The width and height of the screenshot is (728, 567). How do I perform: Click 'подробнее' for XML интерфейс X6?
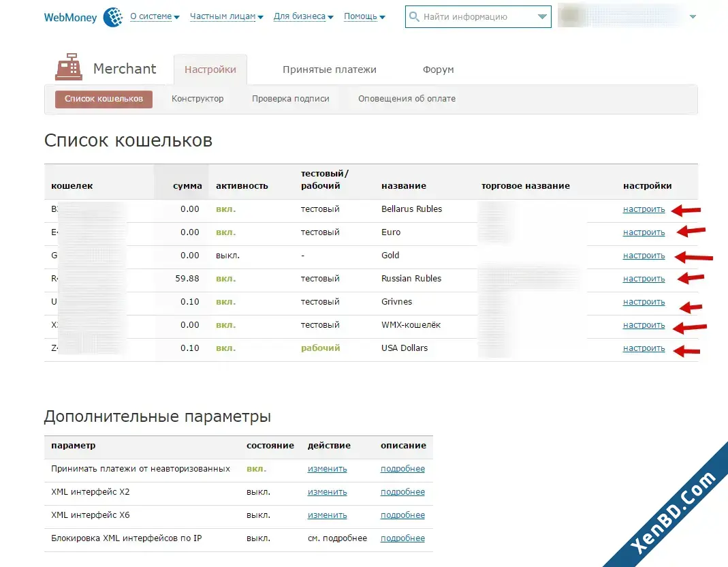(x=402, y=516)
